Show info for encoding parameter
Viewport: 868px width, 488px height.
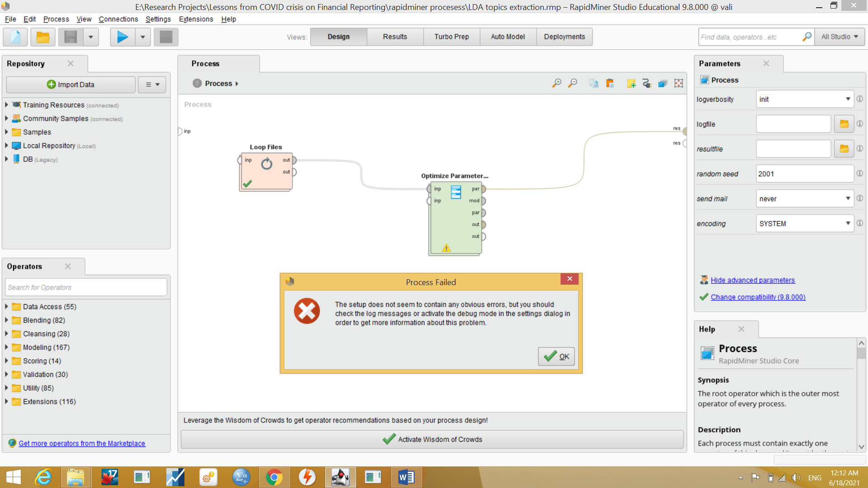pyautogui.click(x=859, y=223)
